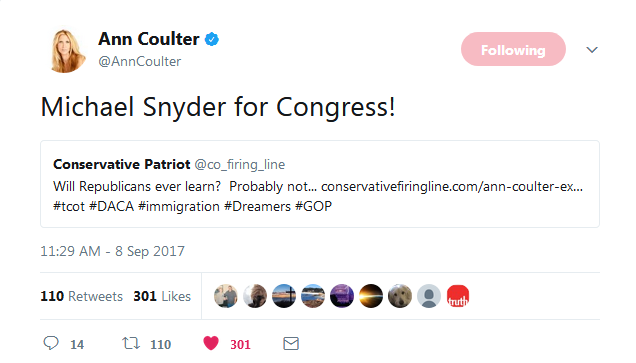
Task: Open the 301 Likes list
Action: click(x=162, y=296)
